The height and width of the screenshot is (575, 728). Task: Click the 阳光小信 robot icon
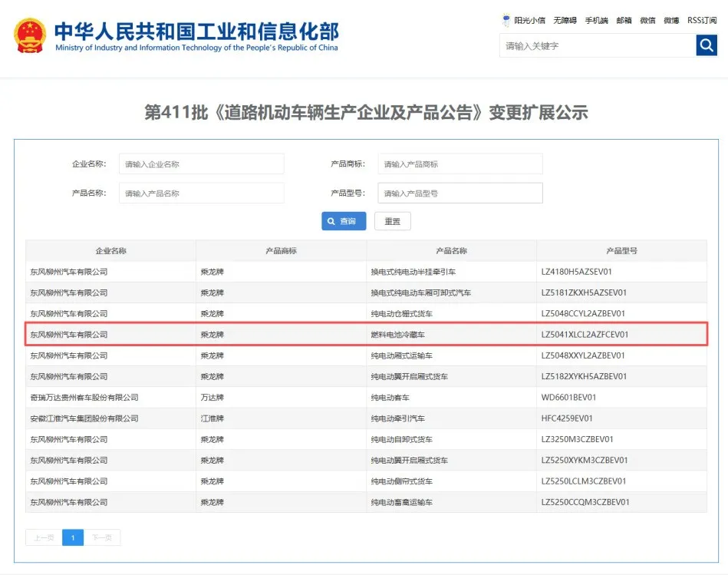506,20
